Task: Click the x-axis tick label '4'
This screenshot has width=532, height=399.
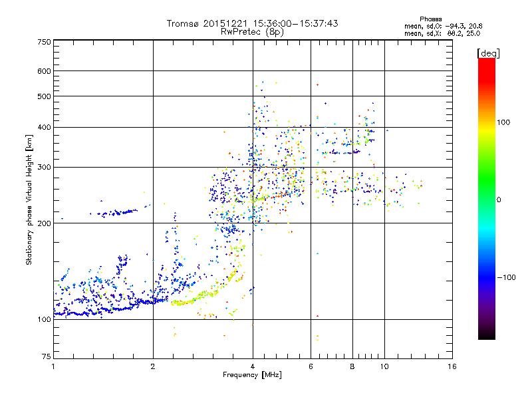Action: coord(253,366)
